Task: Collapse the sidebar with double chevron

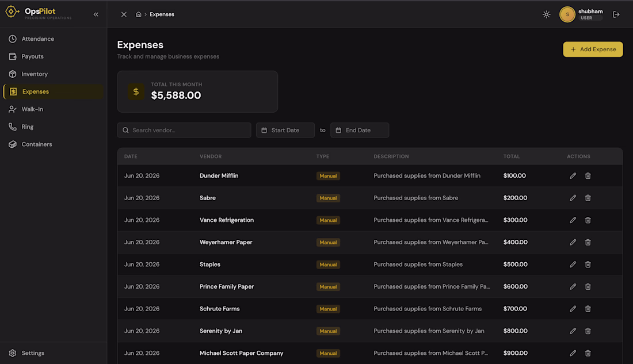Action: point(96,14)
